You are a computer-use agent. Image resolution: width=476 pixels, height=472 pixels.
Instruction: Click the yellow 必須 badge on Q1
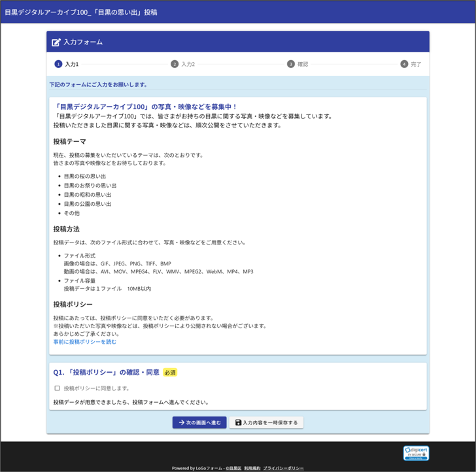coord(170,373)
